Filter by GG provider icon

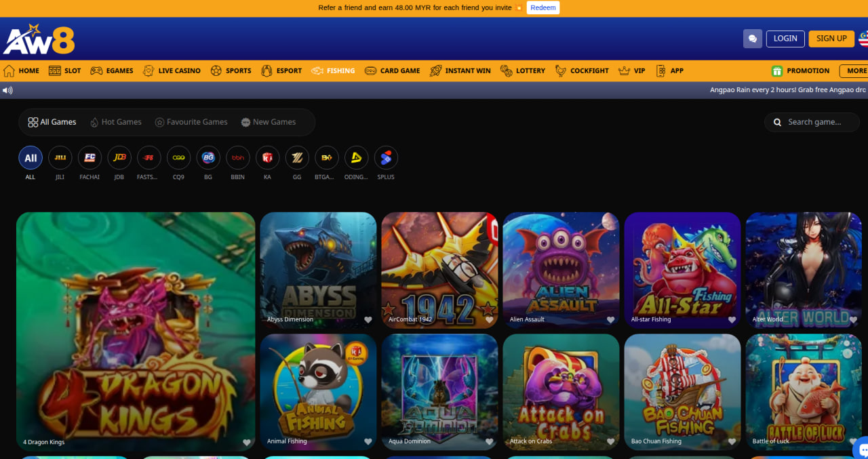[297, 158]
